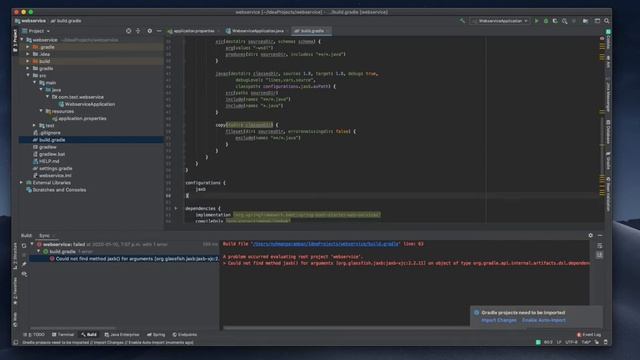Viewport: 640px width, 360px height.
Task: Hide the Build panel with minus icon
Action: (600, 236)
